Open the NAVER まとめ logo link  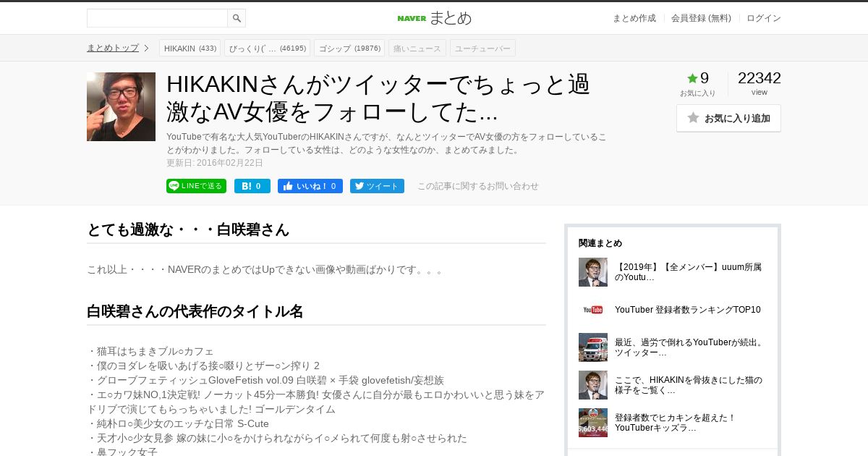434,18
